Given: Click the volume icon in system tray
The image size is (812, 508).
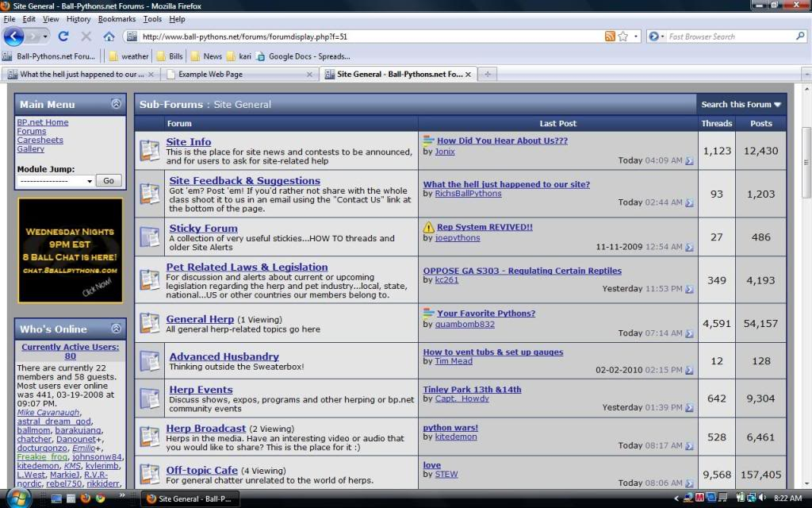Looking at the screenshot, I should pos(762,498).
